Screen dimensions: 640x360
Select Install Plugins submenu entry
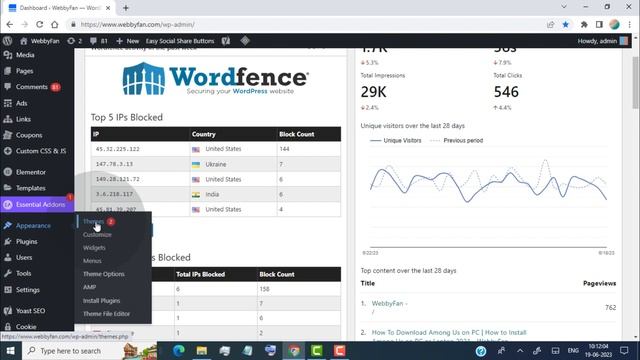[x=101, y=301]
